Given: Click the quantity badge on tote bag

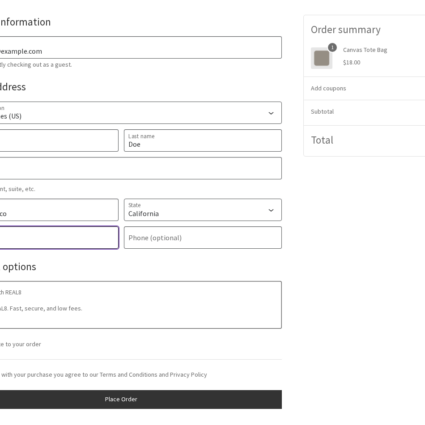Looking at the screenshot, I should (x=332, y=47).
